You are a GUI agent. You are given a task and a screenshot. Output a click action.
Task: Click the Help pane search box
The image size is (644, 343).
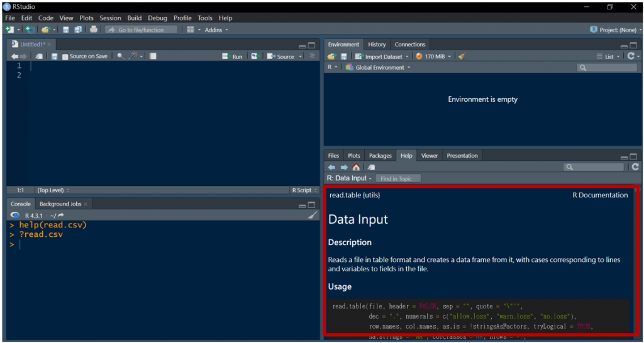594,167
